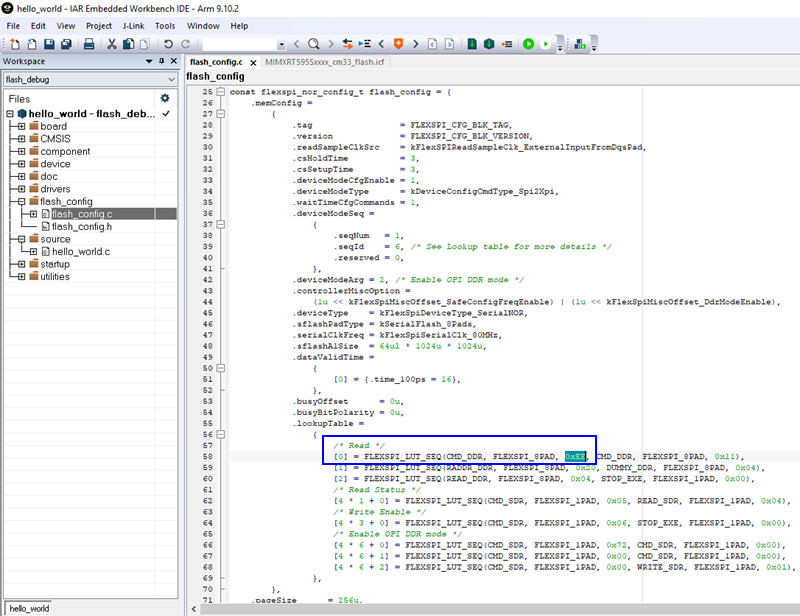Click the Find Previous arrow icon

[296, 44]
